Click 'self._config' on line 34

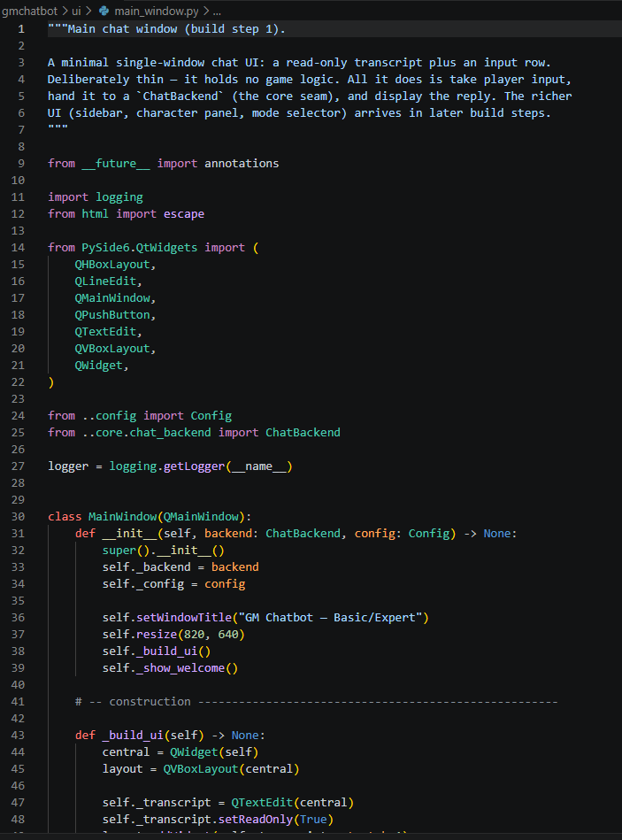click(x=143, y=584)
